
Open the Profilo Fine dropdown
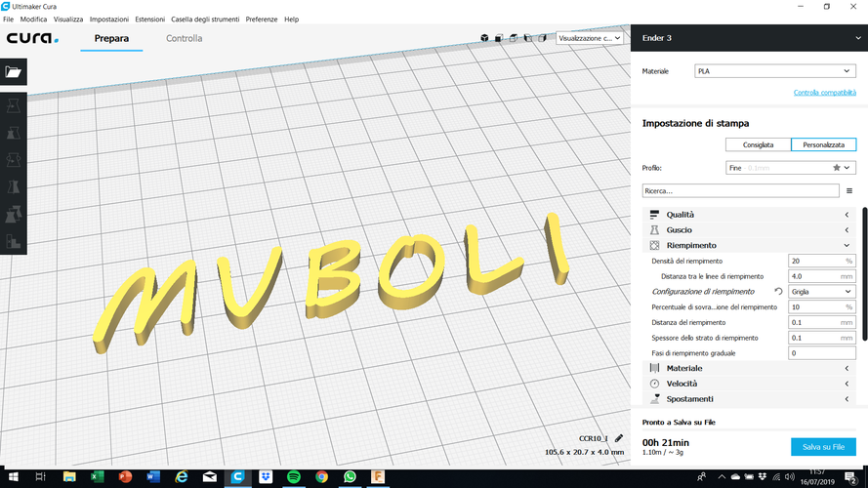pos(791,168)
